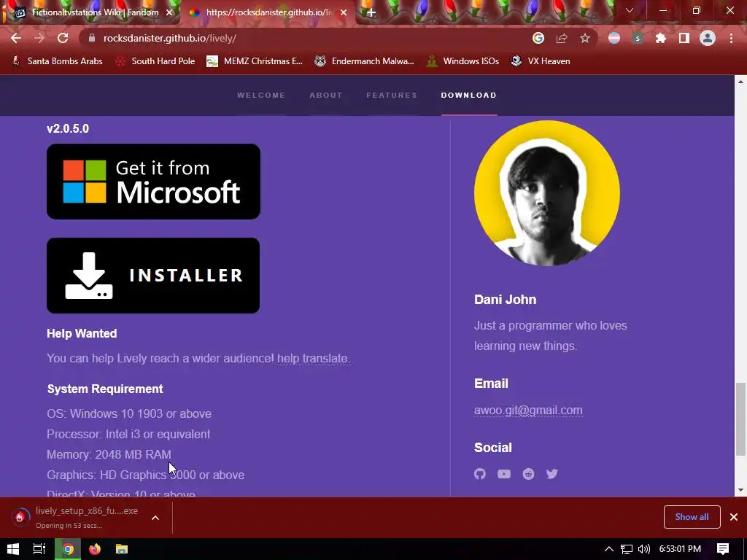Open the Chrome profile avatar

[708, 38]
